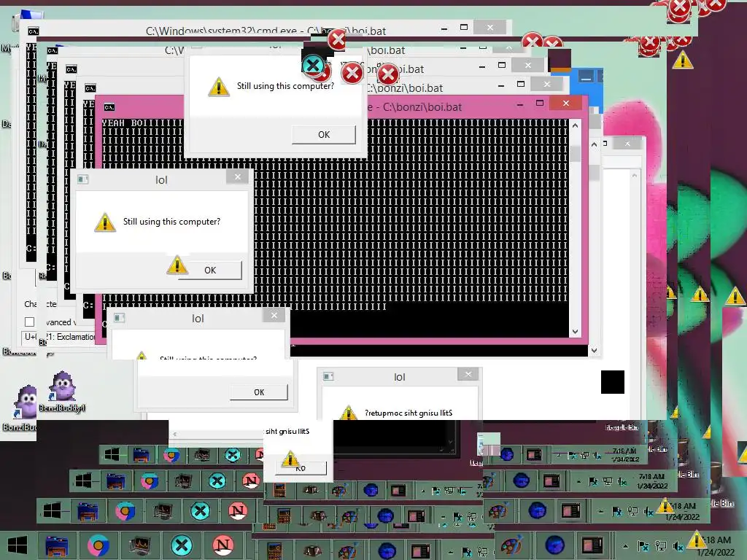The height and width of the screenshot is (560, 747).
Task: Click the muted volume icon in bottom tray
Action: click(678, 546)
